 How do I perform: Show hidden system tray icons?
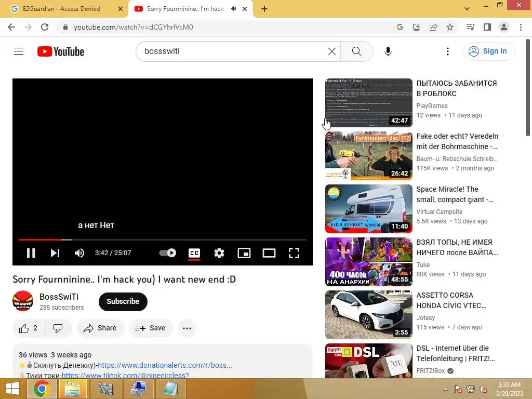[445, 389]
